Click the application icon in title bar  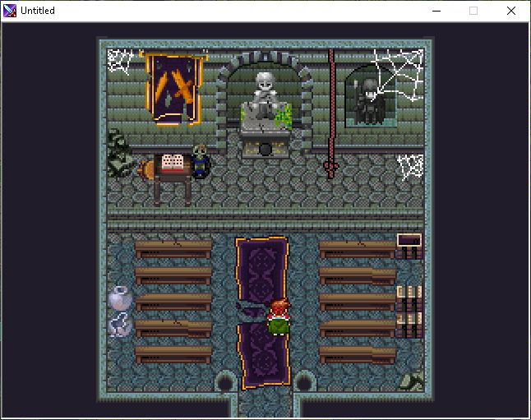point(11,11)
